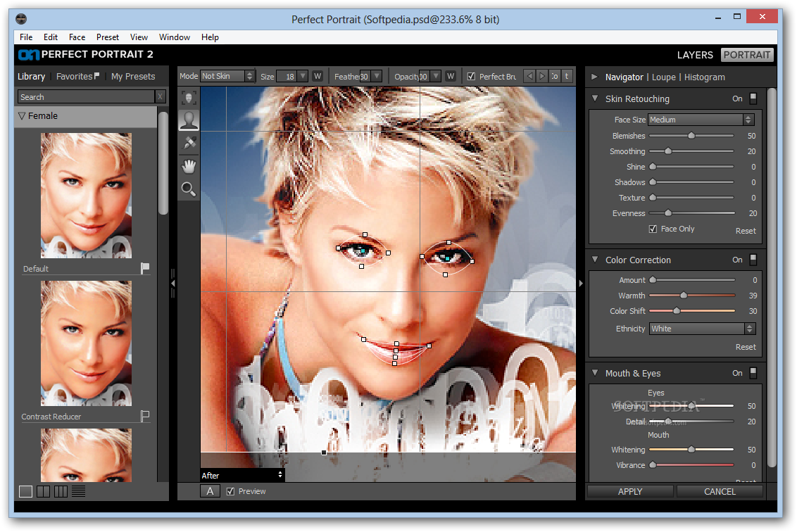Collapse the Skin Retouching section
Screen dimensions: 797x532
[595, 98]
